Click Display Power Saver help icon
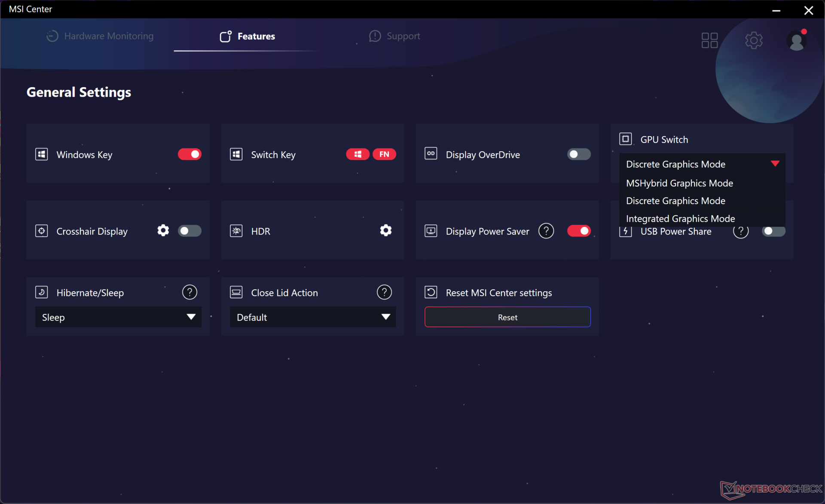This screenshot has width=825, height=504. coord(546,231)
